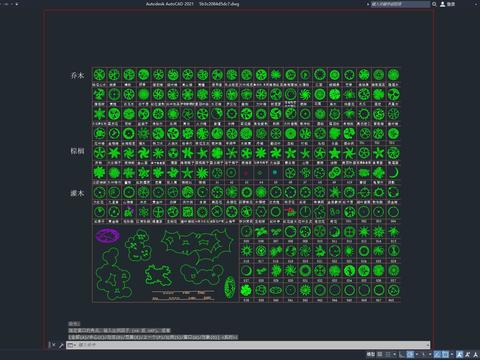This screenshot has width=480, height=360.
Task: Open command line customize wrench icon
Action: [x=61, y=345]
